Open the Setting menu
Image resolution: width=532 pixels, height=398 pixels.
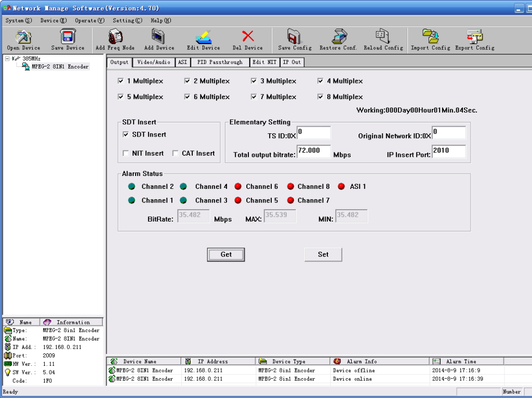click(x=127, y=20)
